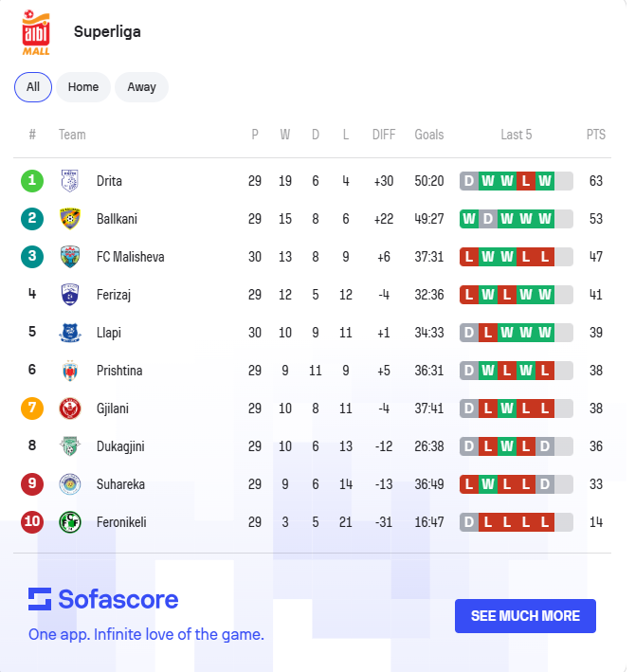
Task: Click Drita's most recent win badge
Action: 545,181
